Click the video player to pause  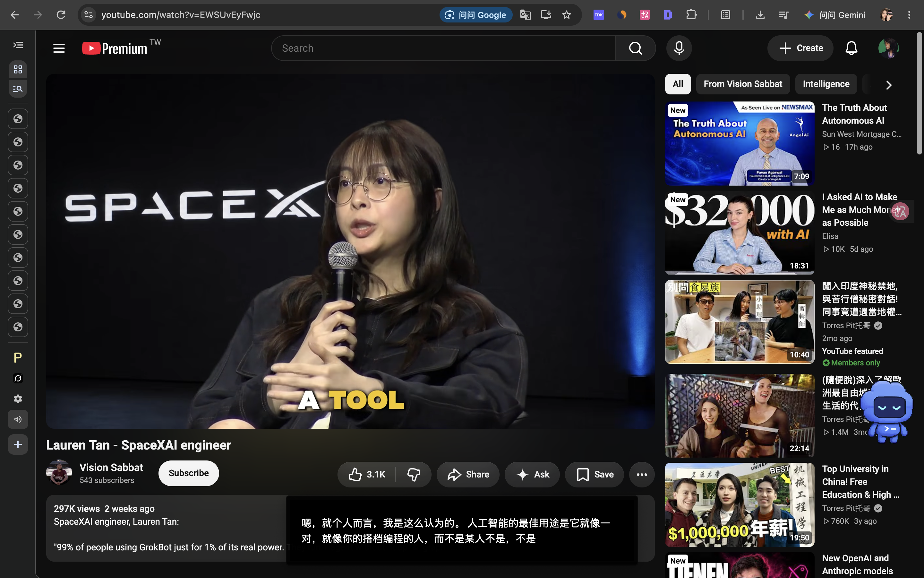click(x=350, y=251)
